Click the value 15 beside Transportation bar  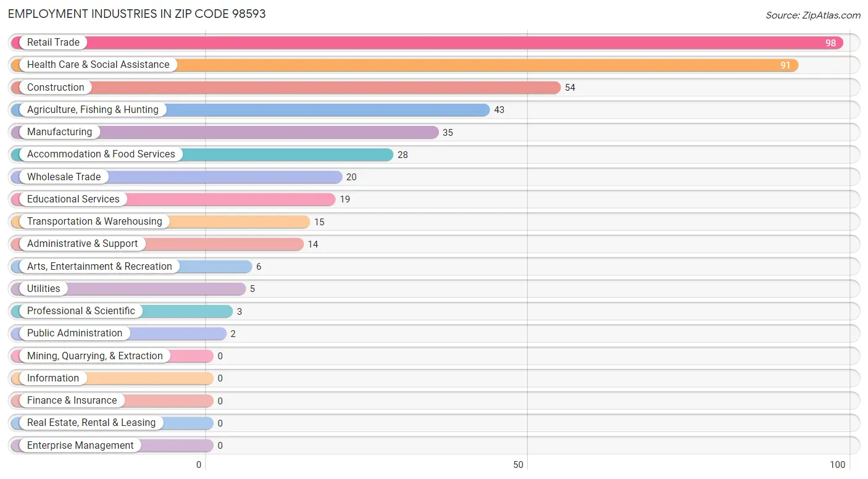point(319,222)
